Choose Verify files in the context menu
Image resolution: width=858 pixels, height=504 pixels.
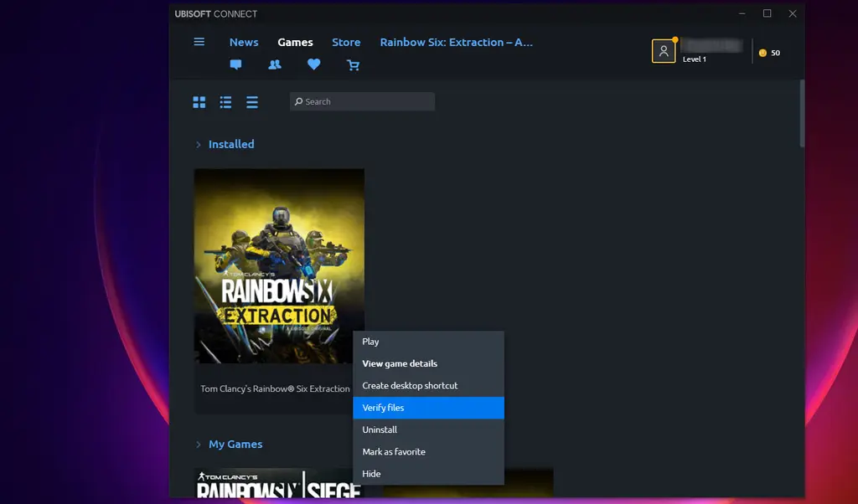coord(428,408)
